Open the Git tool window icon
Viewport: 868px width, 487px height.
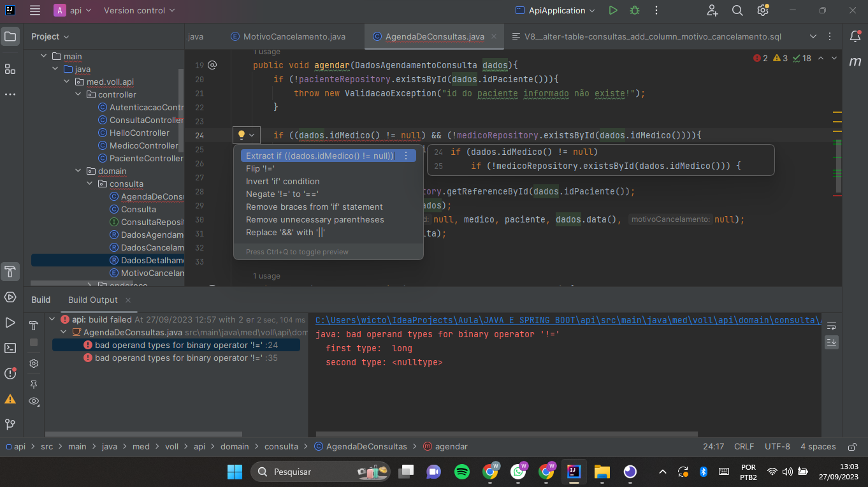[x=10, y=424]
